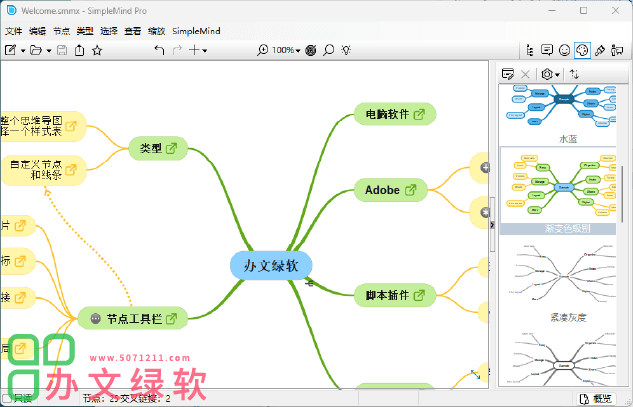This screenshot has height=407, width=633.
Task: Click the sort arrows icon
Action: coord(574,74)
